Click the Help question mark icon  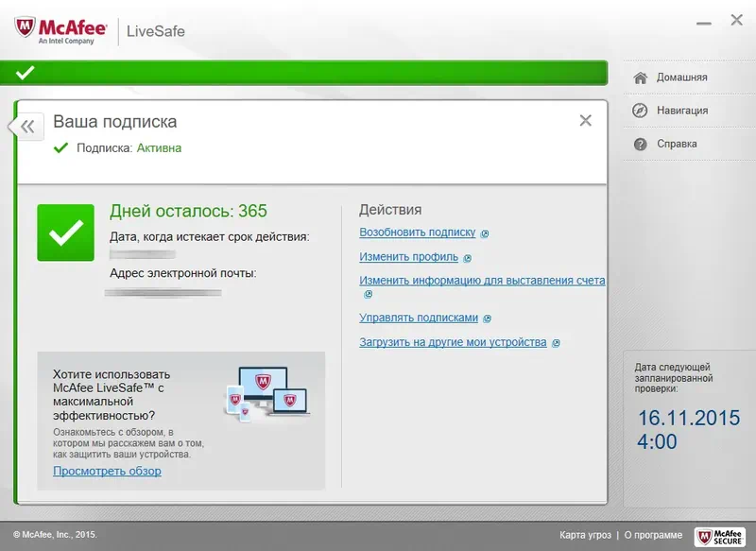(640, 144)
